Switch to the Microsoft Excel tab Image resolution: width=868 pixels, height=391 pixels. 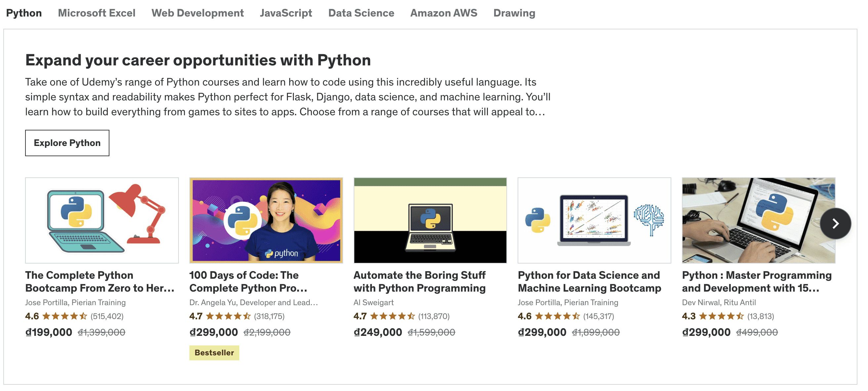click(97, 13)
